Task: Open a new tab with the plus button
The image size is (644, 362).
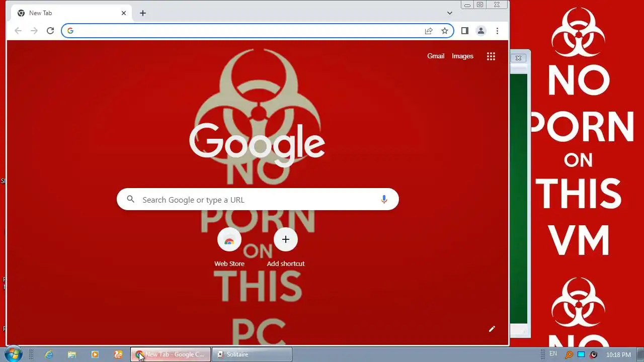Action: tap(143, 13)
